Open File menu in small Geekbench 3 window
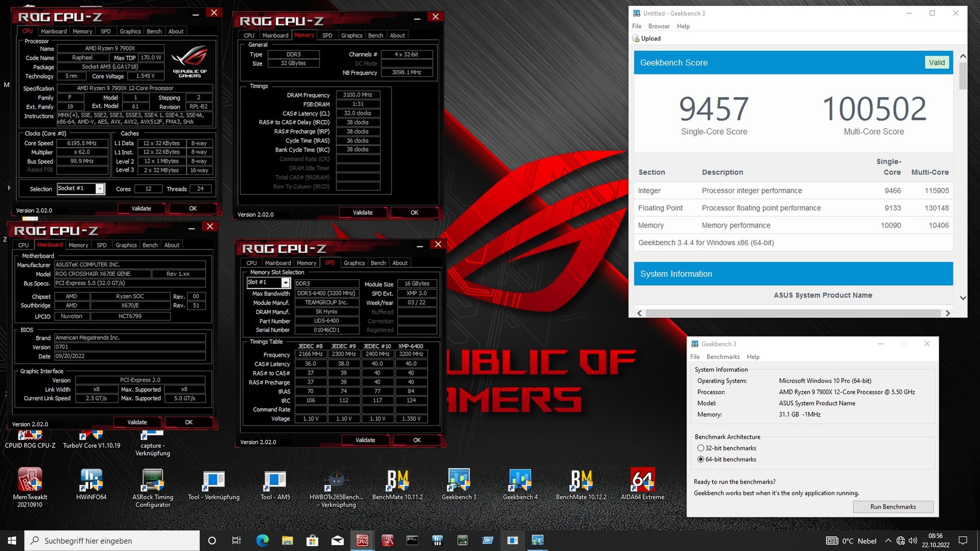This screenshot has width=980, height=551. point(695,357)
